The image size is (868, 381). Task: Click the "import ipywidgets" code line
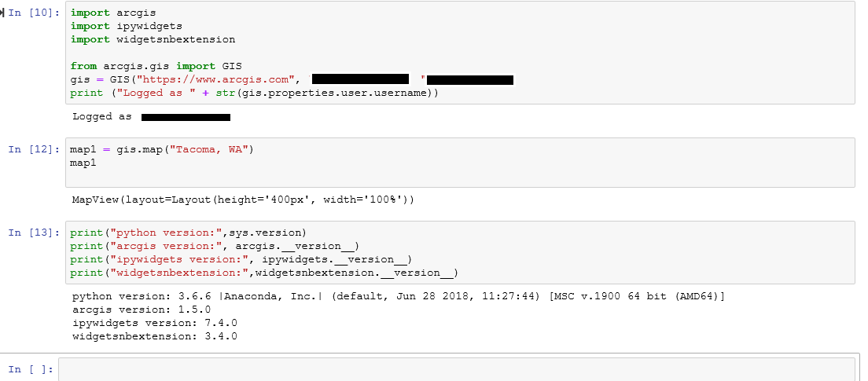126,26
